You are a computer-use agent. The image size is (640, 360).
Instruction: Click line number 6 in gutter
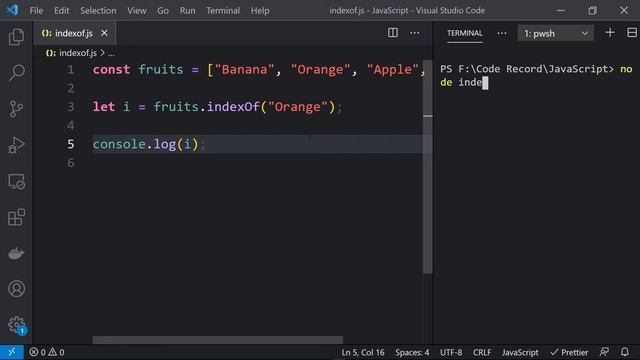point(71,163)
